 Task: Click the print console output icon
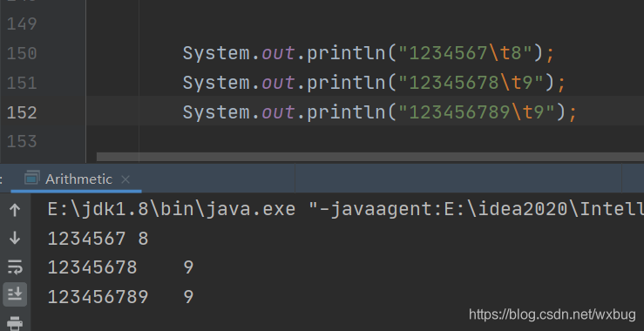(15, 323)
